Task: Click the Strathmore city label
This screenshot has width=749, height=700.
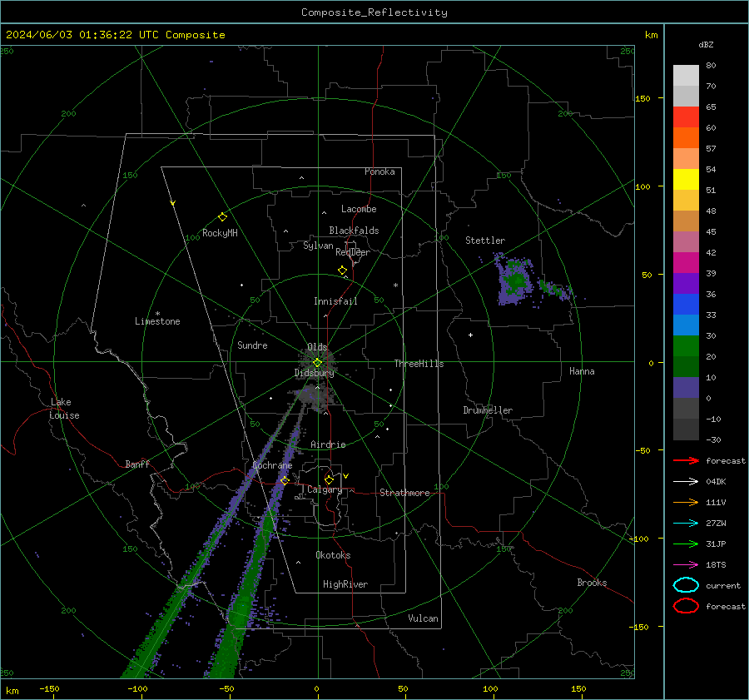Action: [404, 493]
